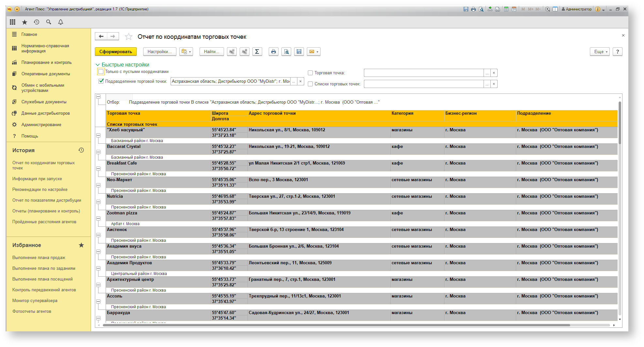644x347 pixels.
Task: Open 'Настройки...' button
Action: [x=159, y=51]
